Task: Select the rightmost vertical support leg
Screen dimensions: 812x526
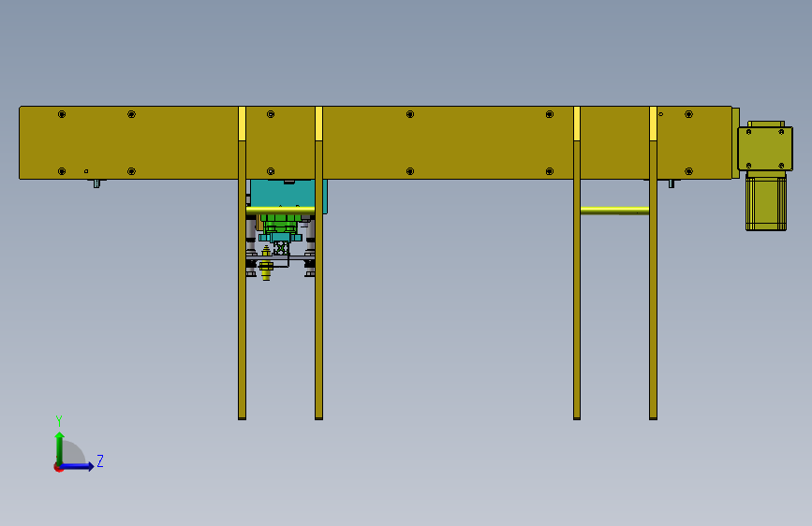Action: pyautogui.click(x=653, y=263)
